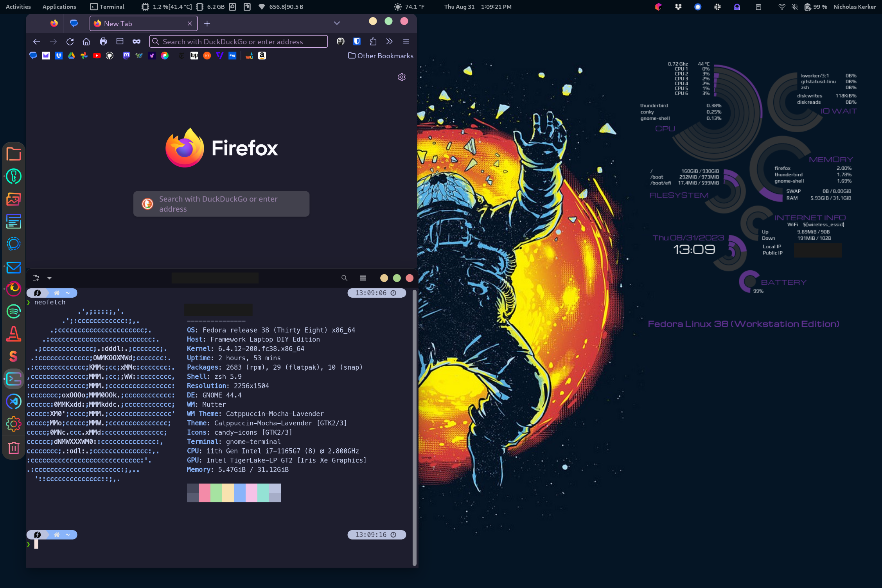Launch VLC from the dock
The width and height of the screenshot is (882, 588).
point(14,334)
